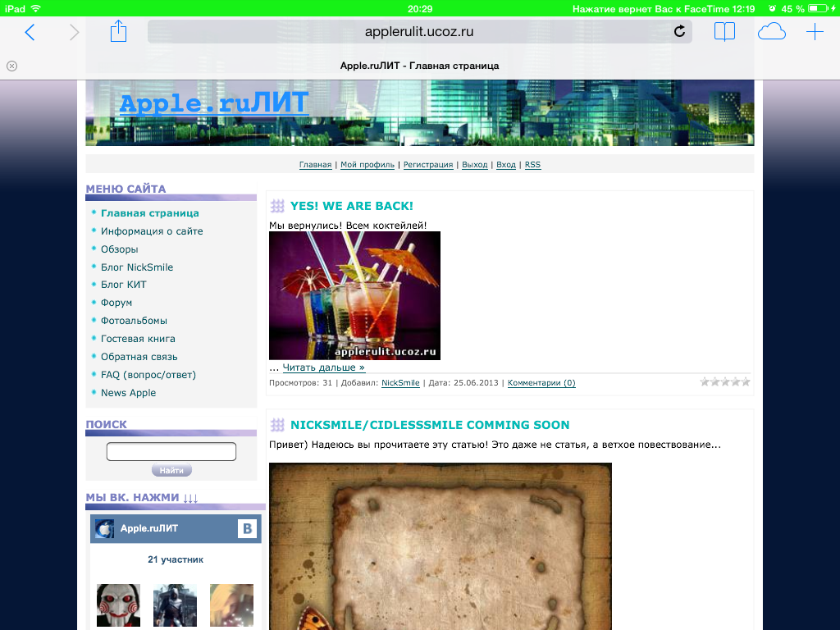
Task: Open Комментарии (0) link
Action: click(541, 383)
